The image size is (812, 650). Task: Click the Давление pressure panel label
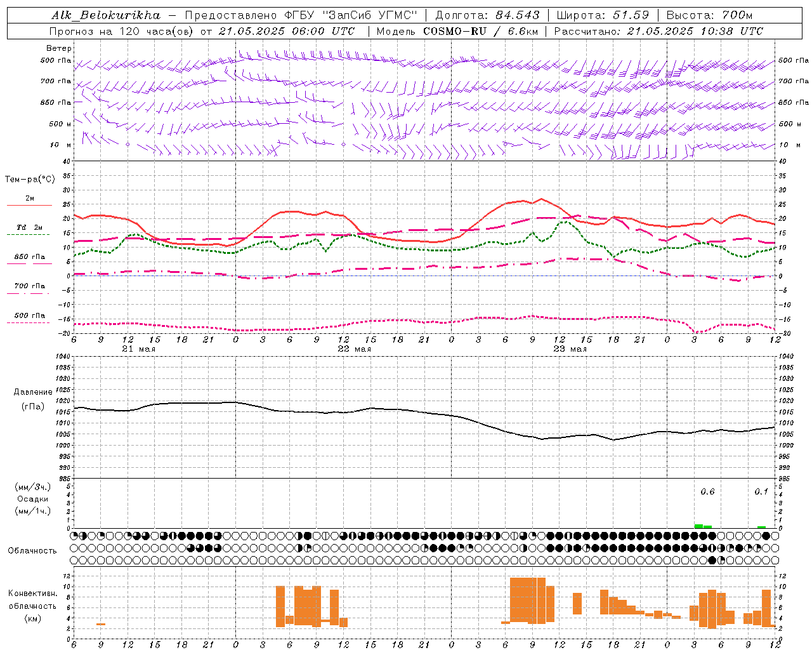[x=33, y=392]
